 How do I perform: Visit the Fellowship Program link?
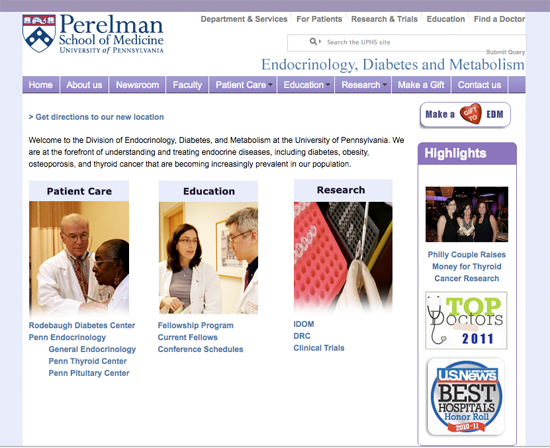pos(195,325)
